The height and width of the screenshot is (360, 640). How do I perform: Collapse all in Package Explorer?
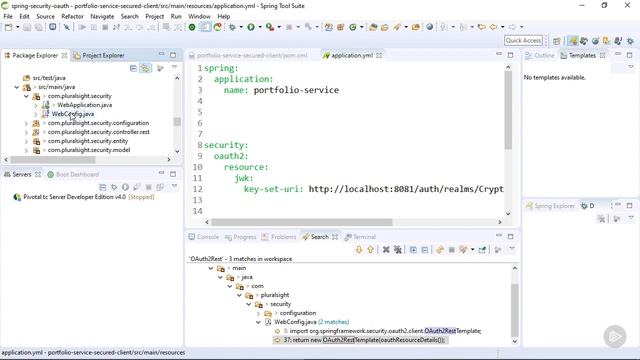click(133, 68)
